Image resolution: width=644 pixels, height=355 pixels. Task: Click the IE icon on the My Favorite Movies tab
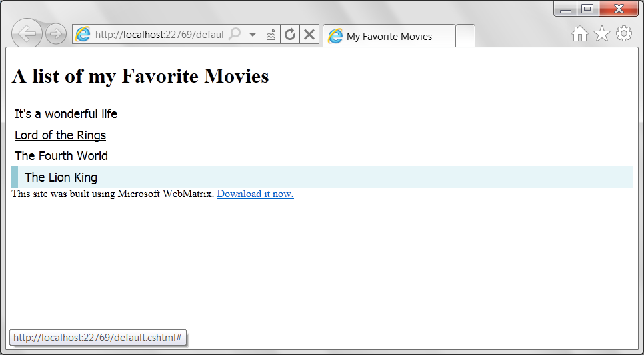[335, 36]
